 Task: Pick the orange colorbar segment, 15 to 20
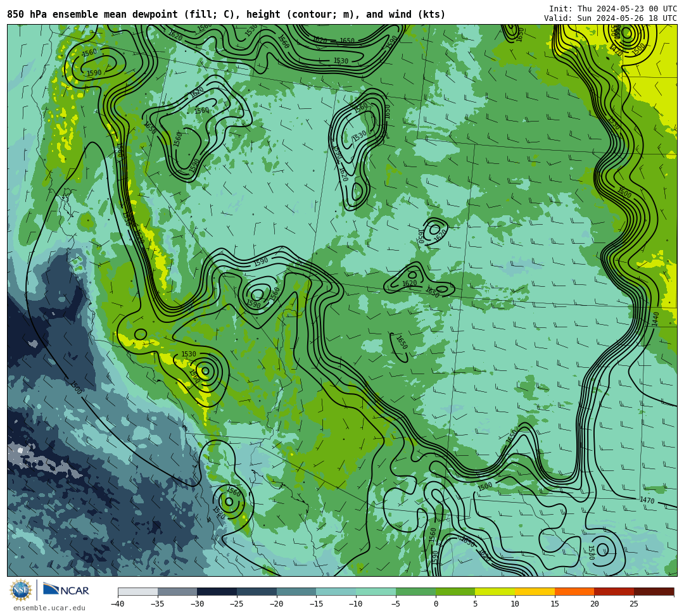574,591
